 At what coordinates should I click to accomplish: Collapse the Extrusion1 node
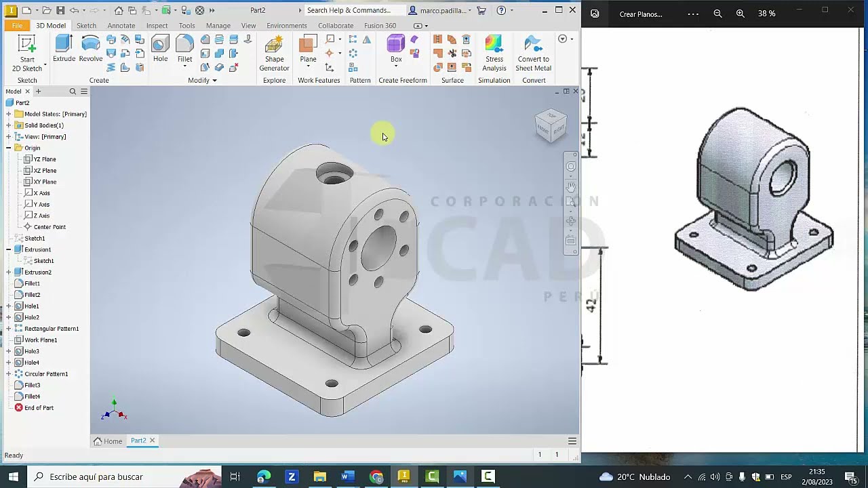pos(9,249)
